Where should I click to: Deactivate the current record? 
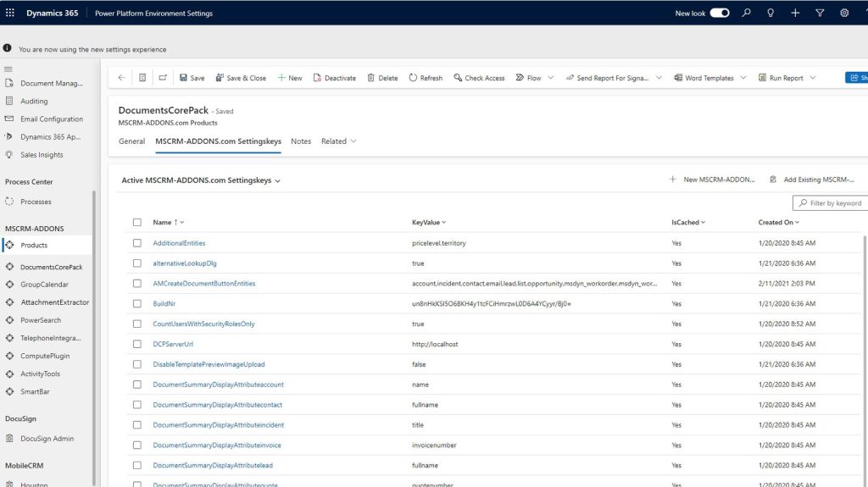click(334, 78)
